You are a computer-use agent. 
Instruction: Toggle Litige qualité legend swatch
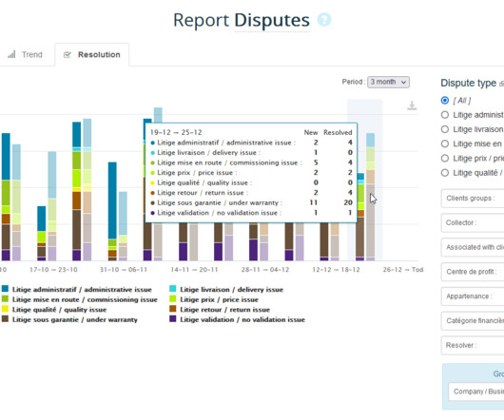coord(5,309)
